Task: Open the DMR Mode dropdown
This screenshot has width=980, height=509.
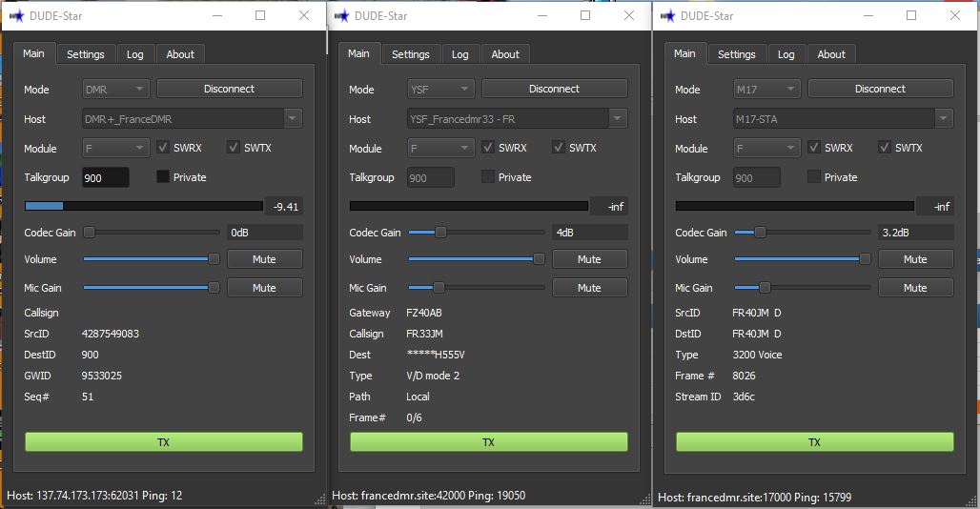Action: (x=115, y=89)
